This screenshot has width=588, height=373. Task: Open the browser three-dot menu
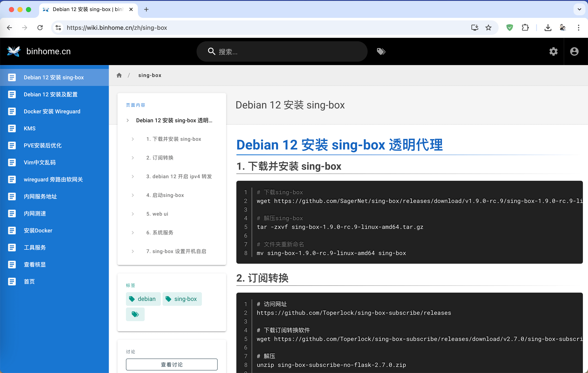pyautogui.click(x=578, y=28)
